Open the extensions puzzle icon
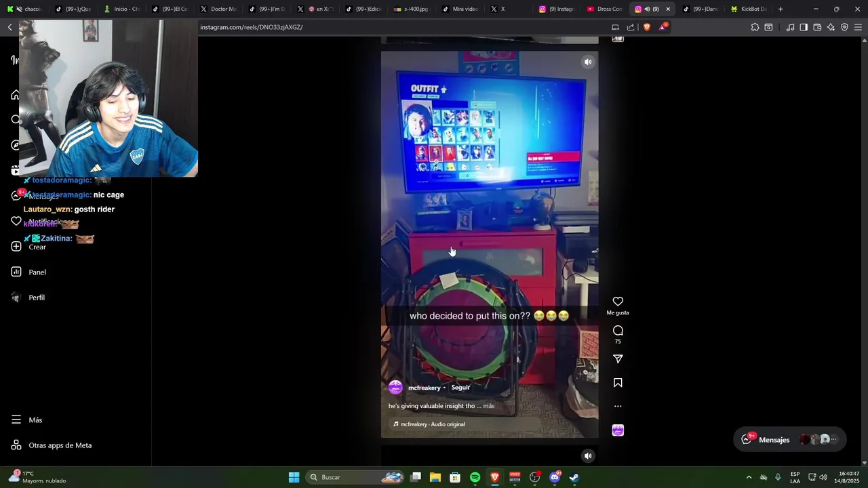Image resolution: width=868 pixels, height=488 pixels. pyautogui.click(x=755, y=27)
